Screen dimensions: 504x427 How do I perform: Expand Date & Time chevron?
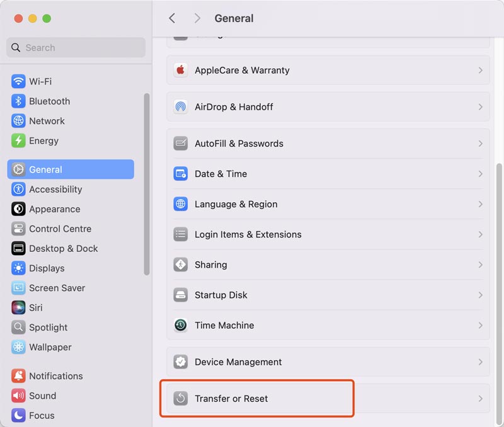(480, 174)
